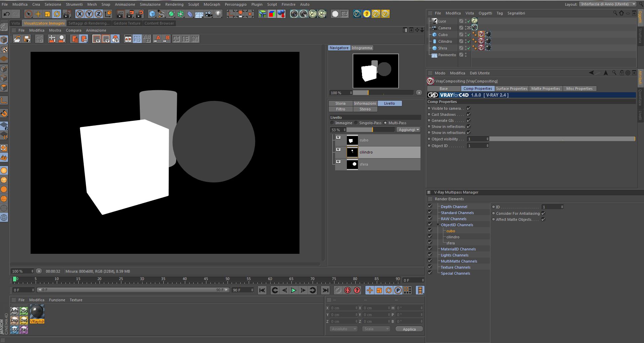The height and width of the screenshot is (343, 644).
Task: Click the add Camera object icon
Action: click(x=209, y=14)
